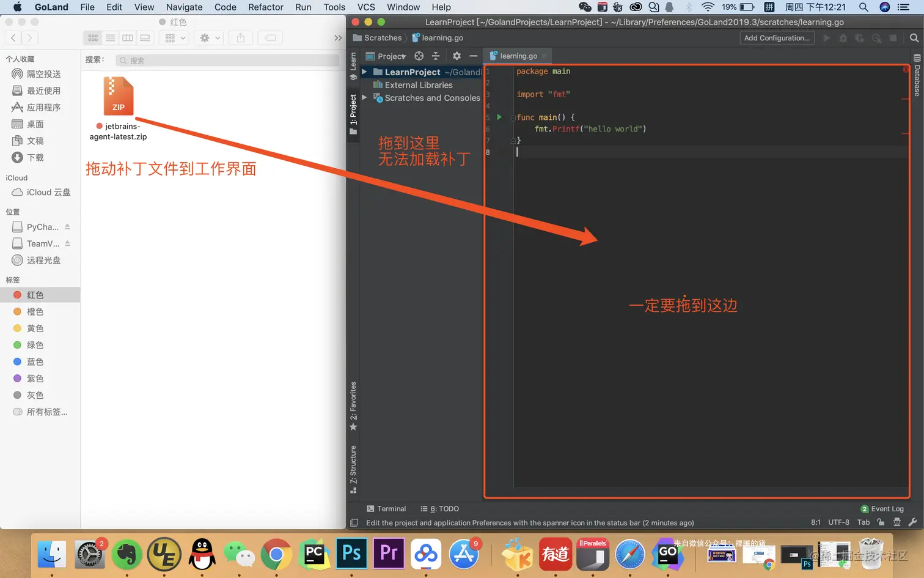Open the Event Log
This screenshot has height=578, width=924.
882,508
